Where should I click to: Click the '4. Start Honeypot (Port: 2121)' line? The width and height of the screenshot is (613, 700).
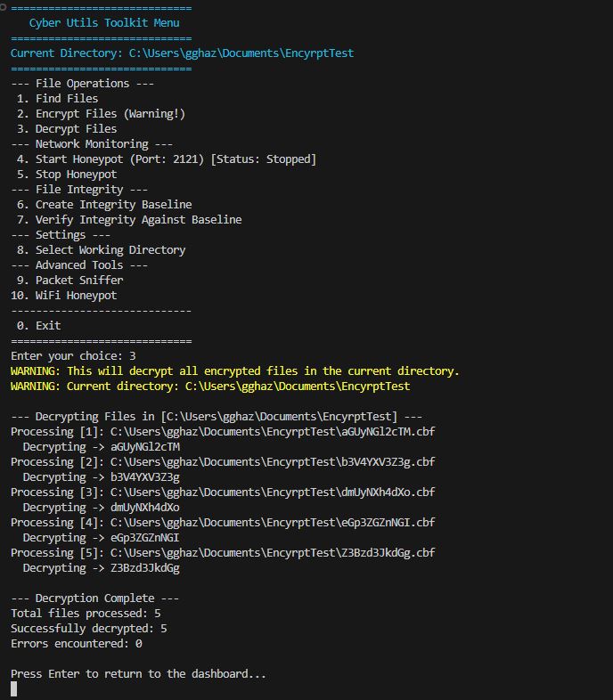[x=167, y=159]
